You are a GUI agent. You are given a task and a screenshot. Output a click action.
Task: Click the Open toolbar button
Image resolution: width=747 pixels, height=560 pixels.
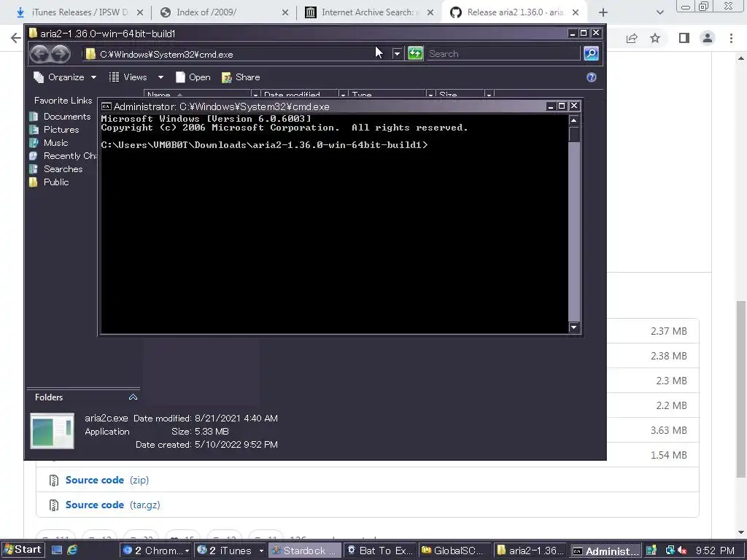point(193,77)
